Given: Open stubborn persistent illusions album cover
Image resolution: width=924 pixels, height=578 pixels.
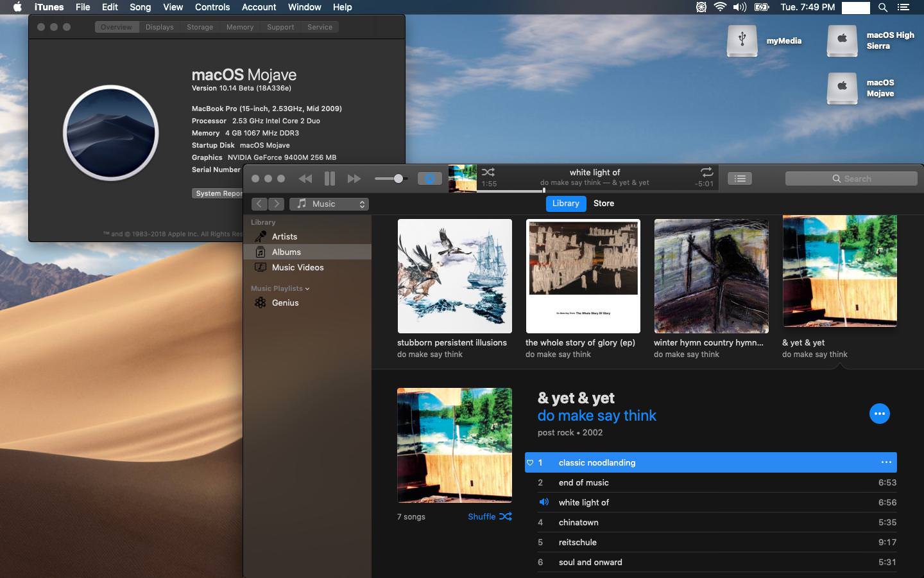Looking at the screenshot, I should 455,276.
